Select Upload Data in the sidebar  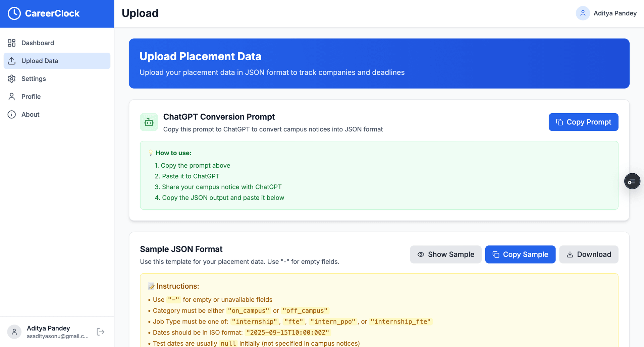pos(57,61)
